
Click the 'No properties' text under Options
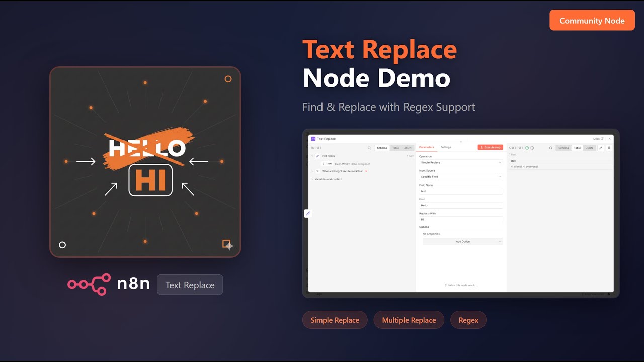[x=431, y=234]
